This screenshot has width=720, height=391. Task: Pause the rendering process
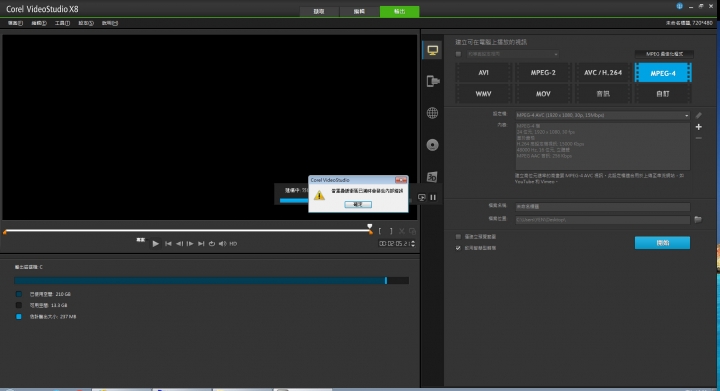coord(433,197)
